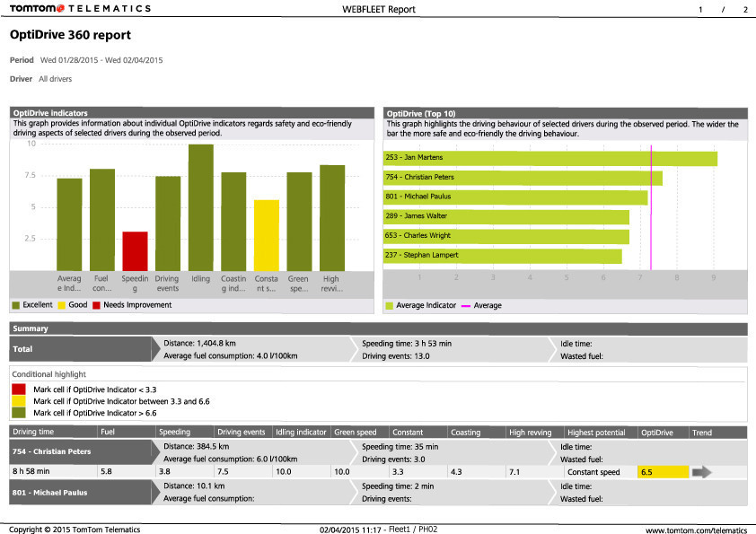This screenshot has width=756, height=534.
Task: Expand the 801 - Michael Paulus row
Action: pos(81,492)
